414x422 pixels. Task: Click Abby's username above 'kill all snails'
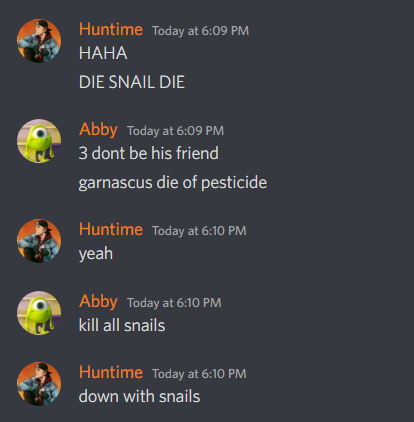(98, 302)
